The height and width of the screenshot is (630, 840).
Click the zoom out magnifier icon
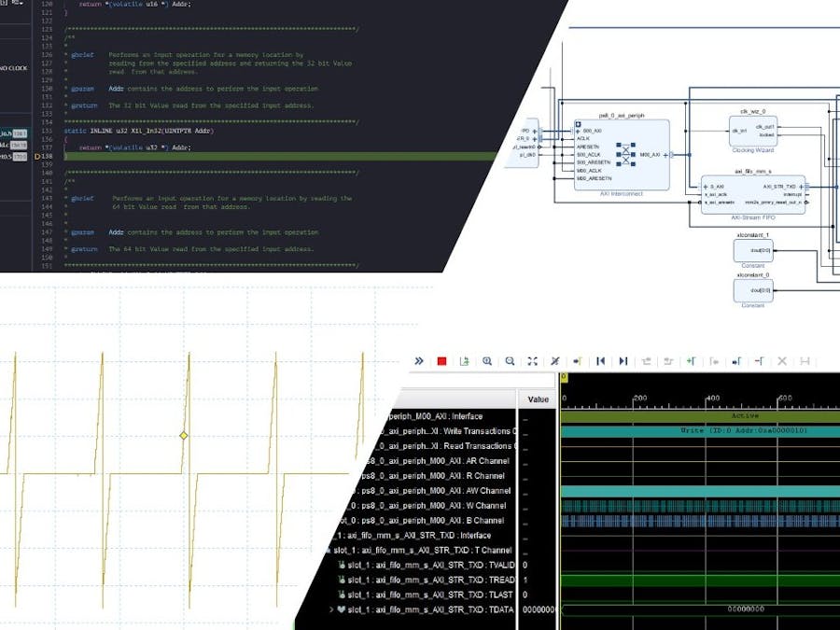(510, 361)
